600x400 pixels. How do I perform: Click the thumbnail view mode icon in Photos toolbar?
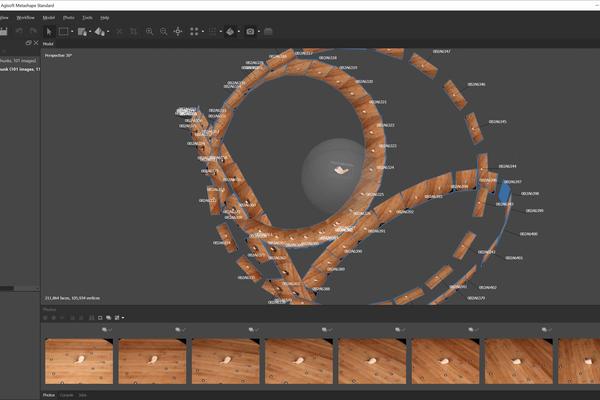[x=117, y=318]
